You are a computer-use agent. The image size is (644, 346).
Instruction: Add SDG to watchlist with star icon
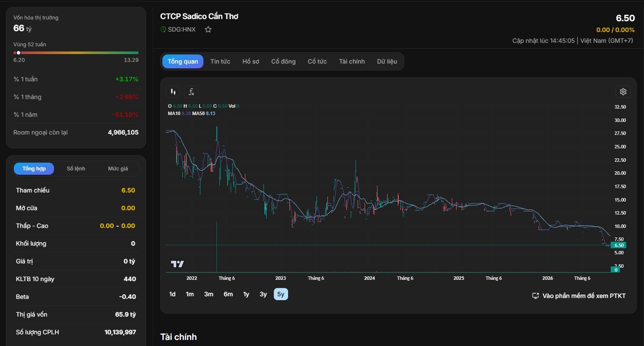(x=208, y=29)
